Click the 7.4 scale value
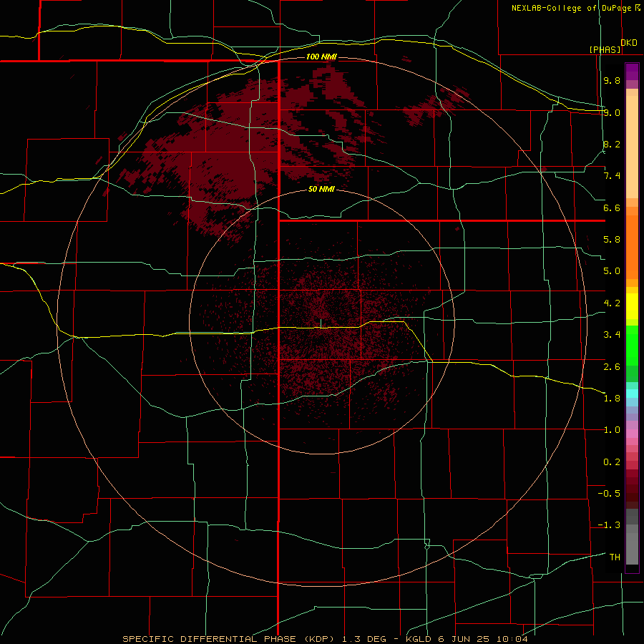Screen dimensions: 644x644 [x=612, y=176]
